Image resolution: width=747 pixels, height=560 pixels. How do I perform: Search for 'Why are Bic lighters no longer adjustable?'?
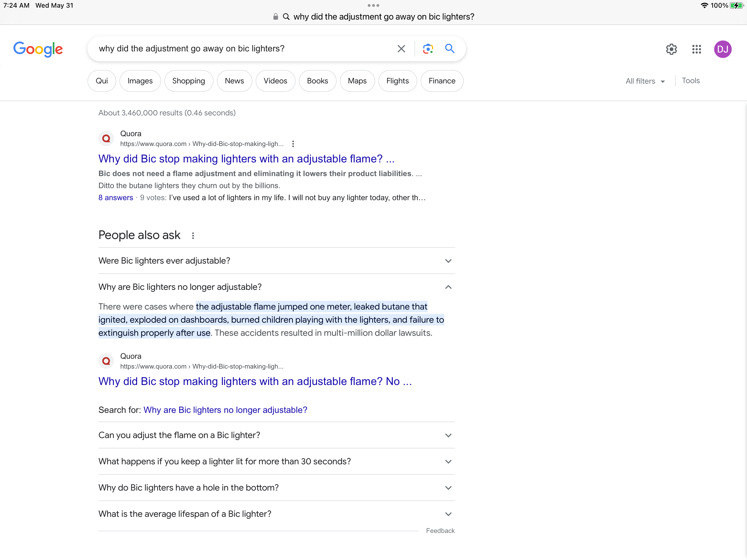point(225,410)
